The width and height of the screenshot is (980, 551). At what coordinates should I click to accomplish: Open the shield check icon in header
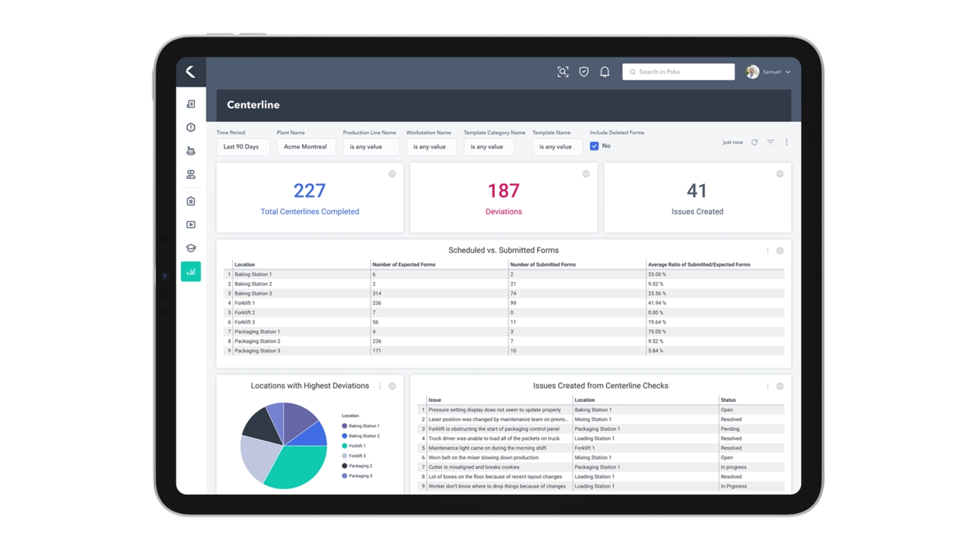(584, 72)
